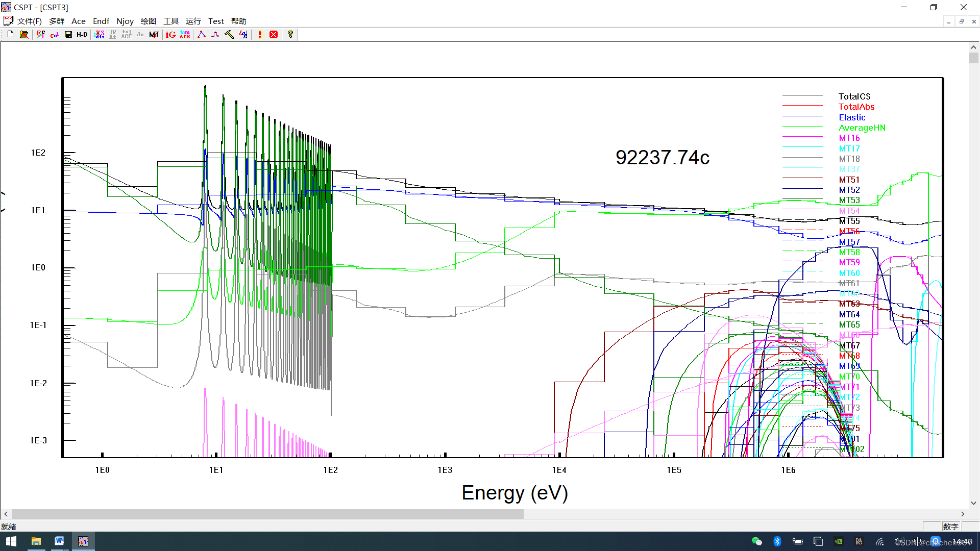The height and width of the screenshot is (551, 980).
Task: Click the New document toolbar icon
Action: [10, 34]
